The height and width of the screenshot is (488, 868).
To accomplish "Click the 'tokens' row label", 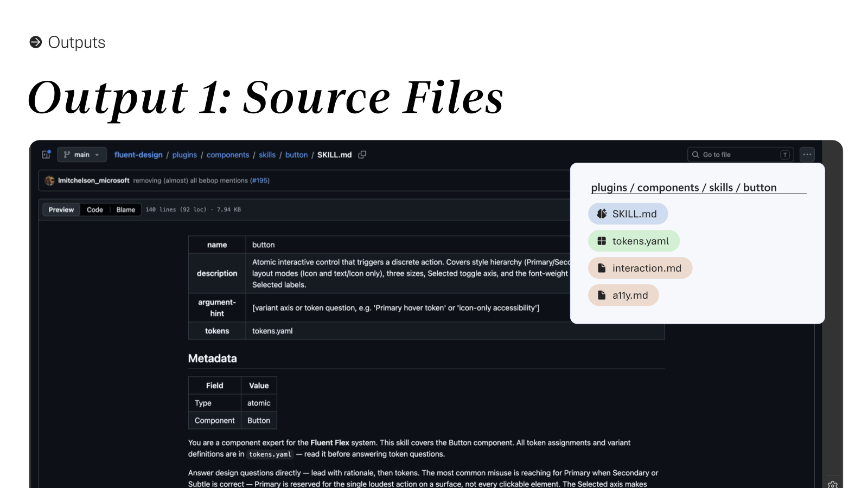I will tap(217, 331).
